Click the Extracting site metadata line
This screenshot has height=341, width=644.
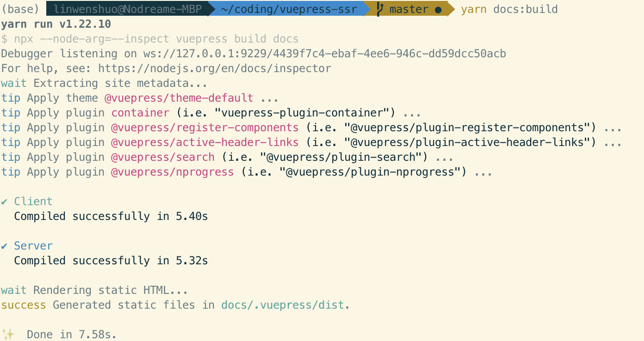pos(105,83)
